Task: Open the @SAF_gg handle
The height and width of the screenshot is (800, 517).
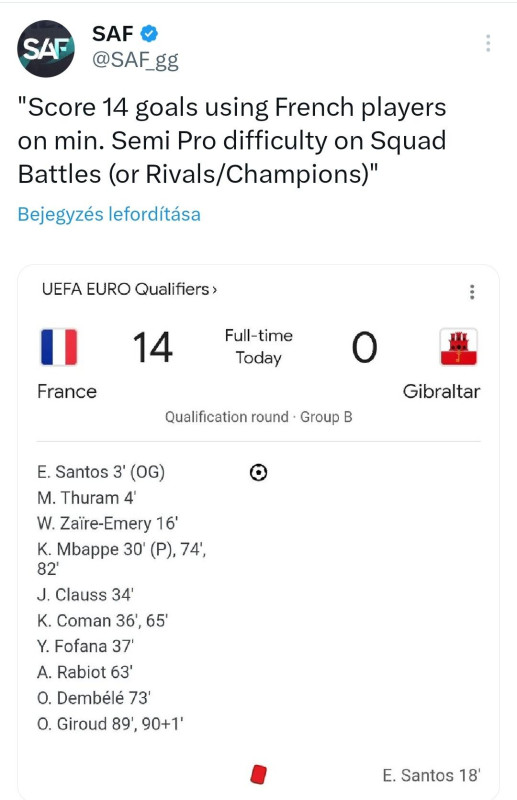Action: pos(135,60)
